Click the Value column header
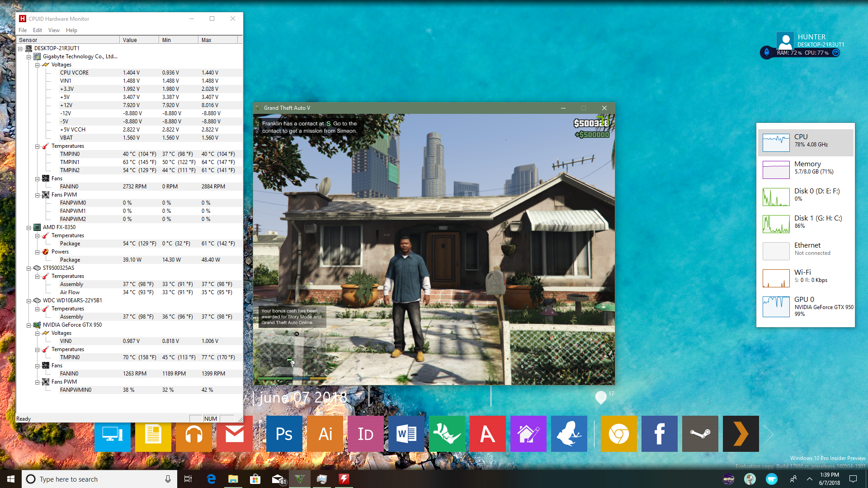Screen dimensions: 868x488 pyautogui.click(x=139, y=40)
